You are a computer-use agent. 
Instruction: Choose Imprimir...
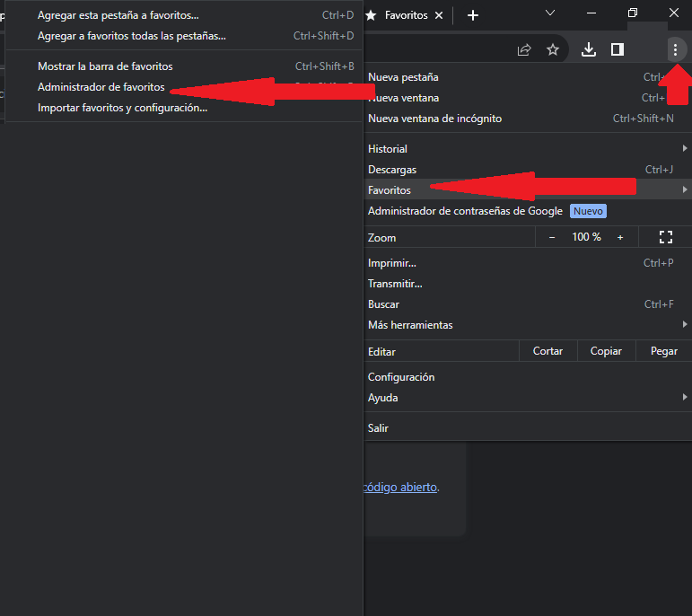(528, 263)
